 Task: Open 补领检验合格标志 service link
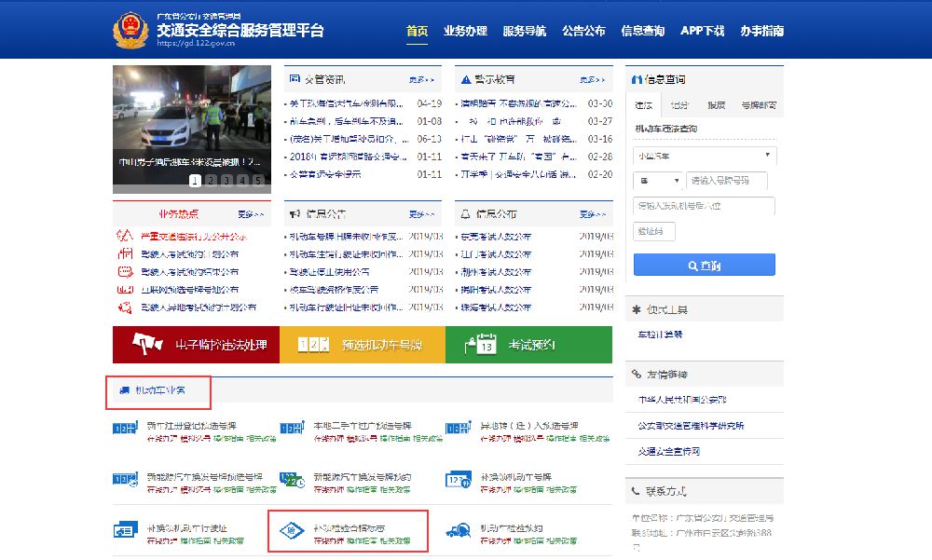(349, 527)
